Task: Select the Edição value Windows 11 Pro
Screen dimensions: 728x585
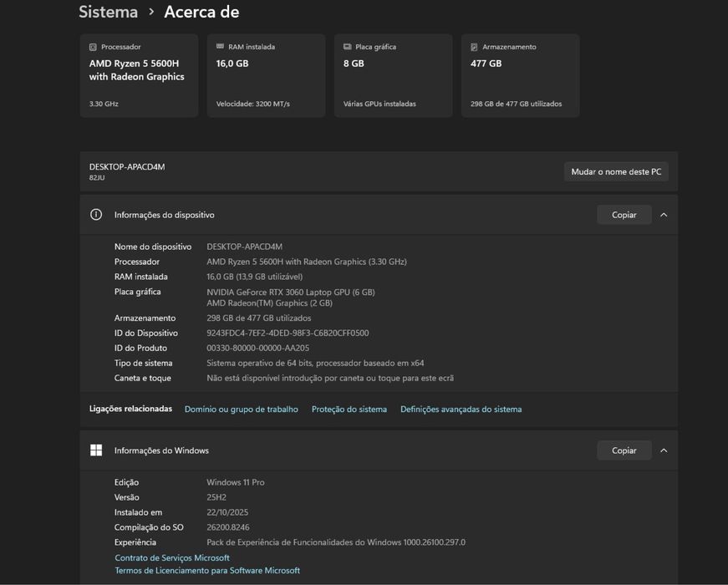Action: pos(236,482)
